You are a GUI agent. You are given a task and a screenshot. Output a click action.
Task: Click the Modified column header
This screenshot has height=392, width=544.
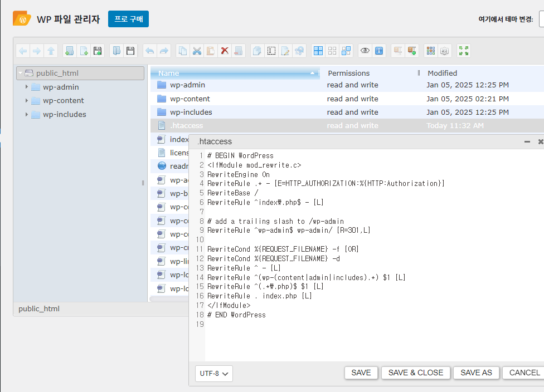482,73
